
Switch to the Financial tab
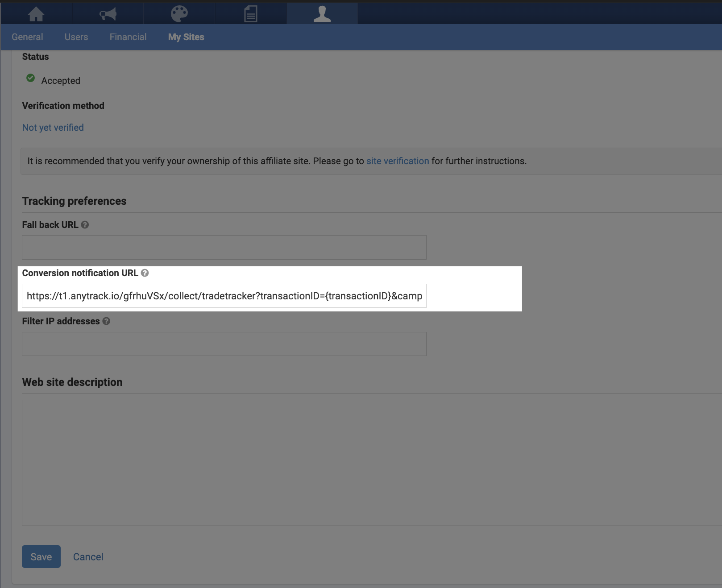(128, 37)
